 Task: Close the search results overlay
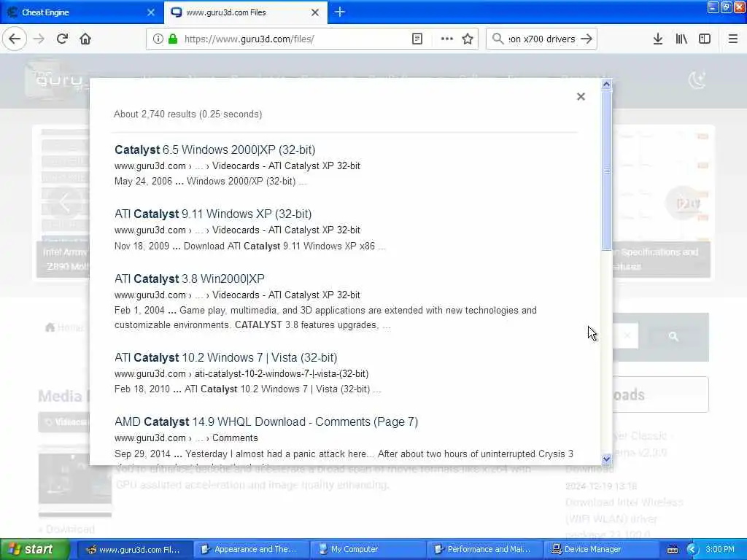pyautogui.click(x=581, y=97)
